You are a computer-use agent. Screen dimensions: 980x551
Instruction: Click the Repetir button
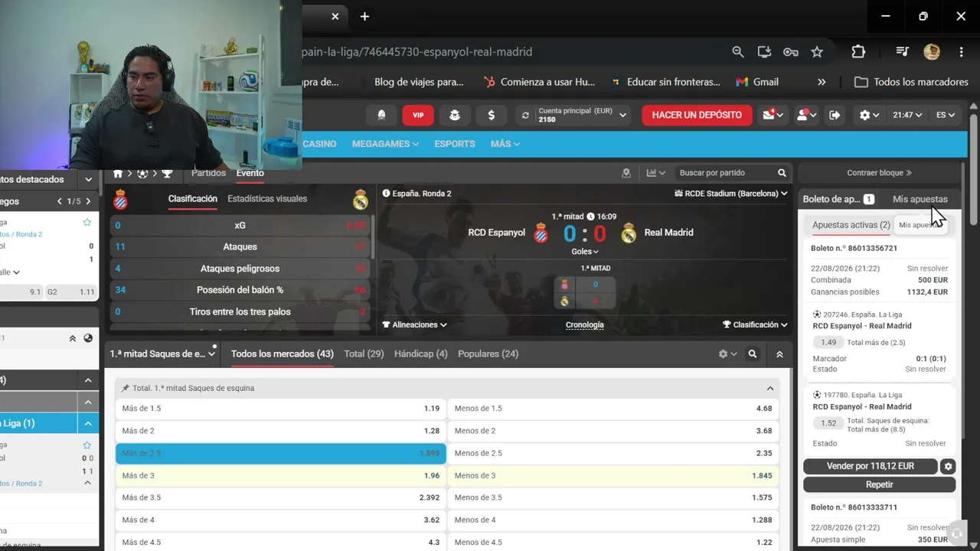[x=880, y=484]
